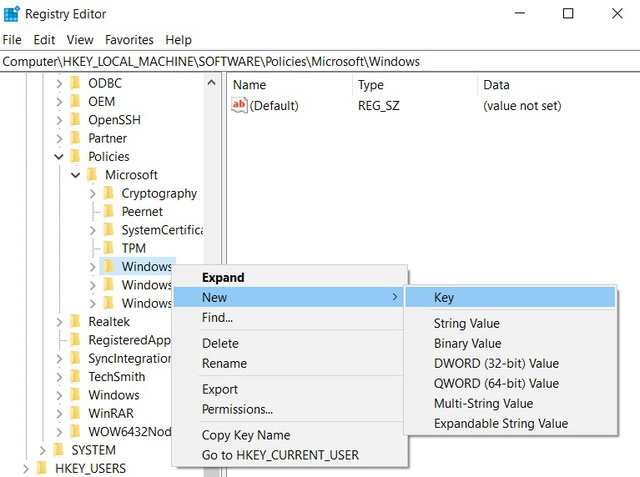Choose Find... in the context menu
640x477 pixels.
pyautogui.click(x=290, y=317)
